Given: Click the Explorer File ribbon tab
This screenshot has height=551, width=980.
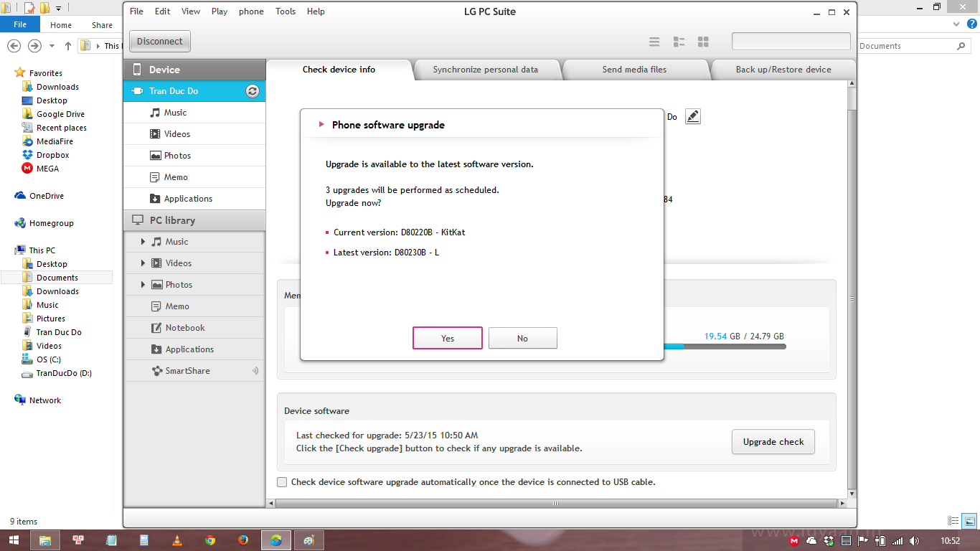Looking at the screenshot, I should point(20,24).
